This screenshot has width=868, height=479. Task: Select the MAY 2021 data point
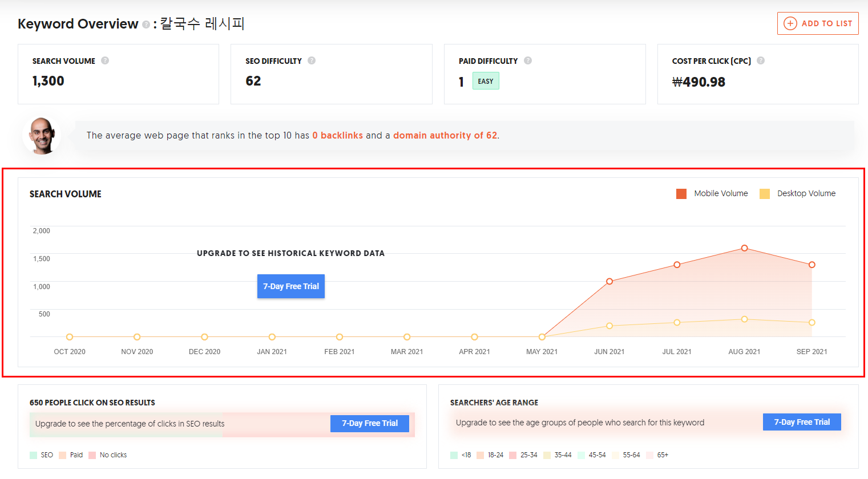click(542, 337)
